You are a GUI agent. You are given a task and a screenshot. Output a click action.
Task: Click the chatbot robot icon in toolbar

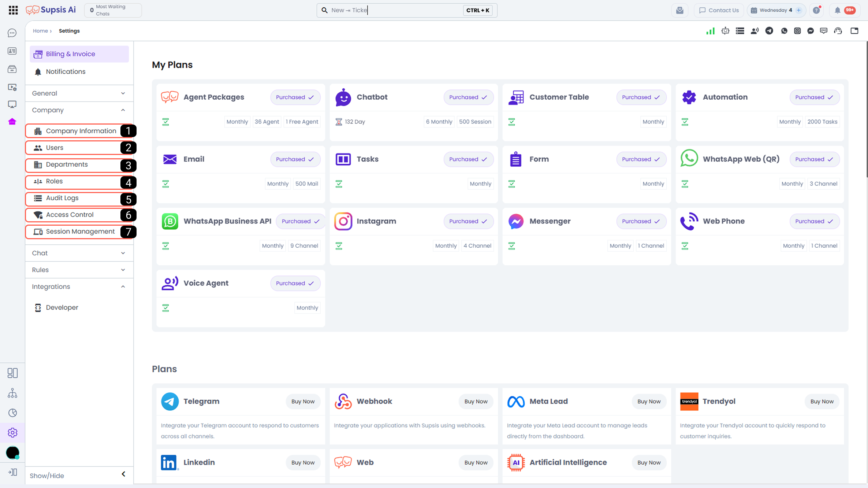725,31
